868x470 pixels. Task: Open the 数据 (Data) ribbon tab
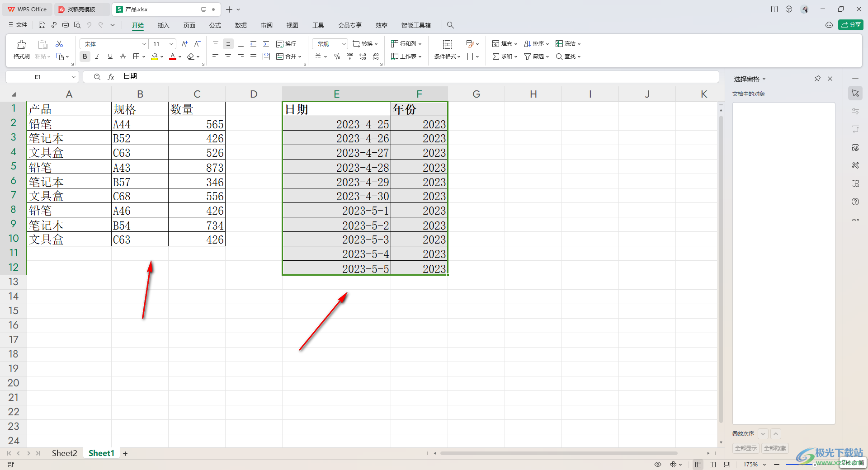(x=241, y=25)
